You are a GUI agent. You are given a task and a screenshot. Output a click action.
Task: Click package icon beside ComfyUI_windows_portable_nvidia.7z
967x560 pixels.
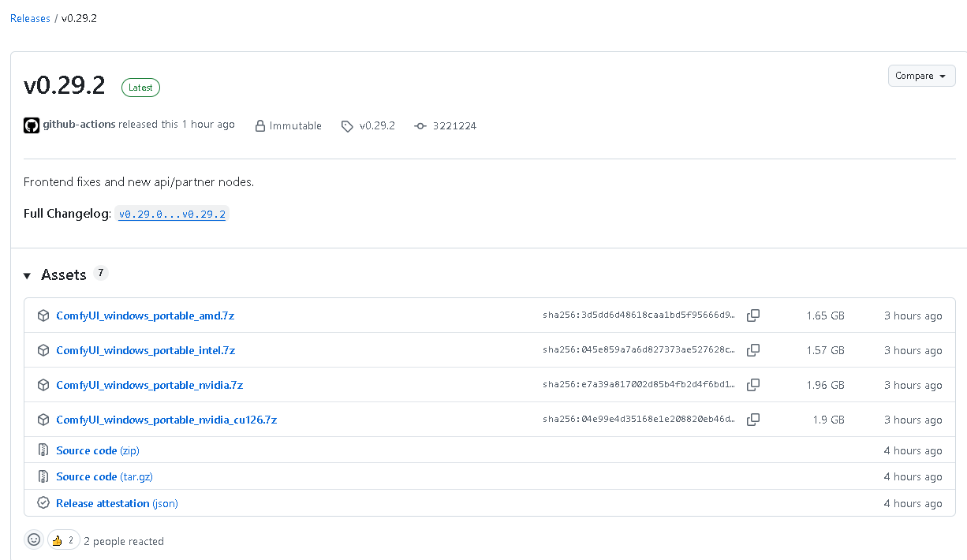(43, 385)
